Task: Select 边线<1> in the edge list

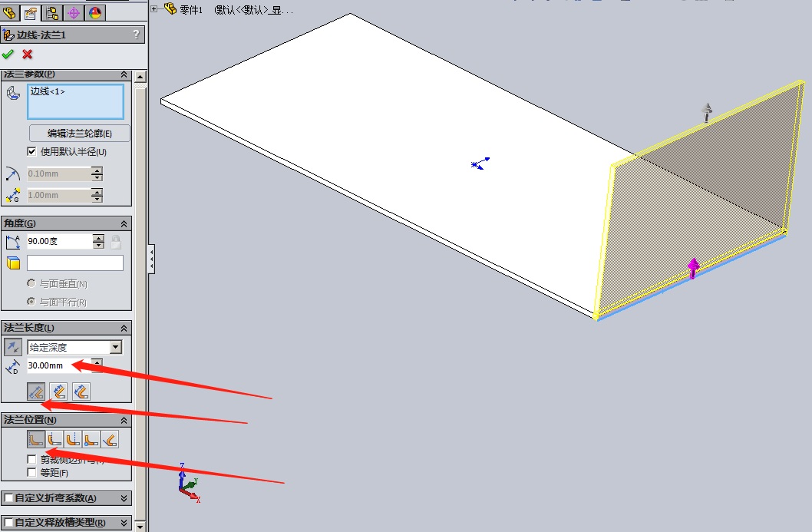Action: pos(48,91)
